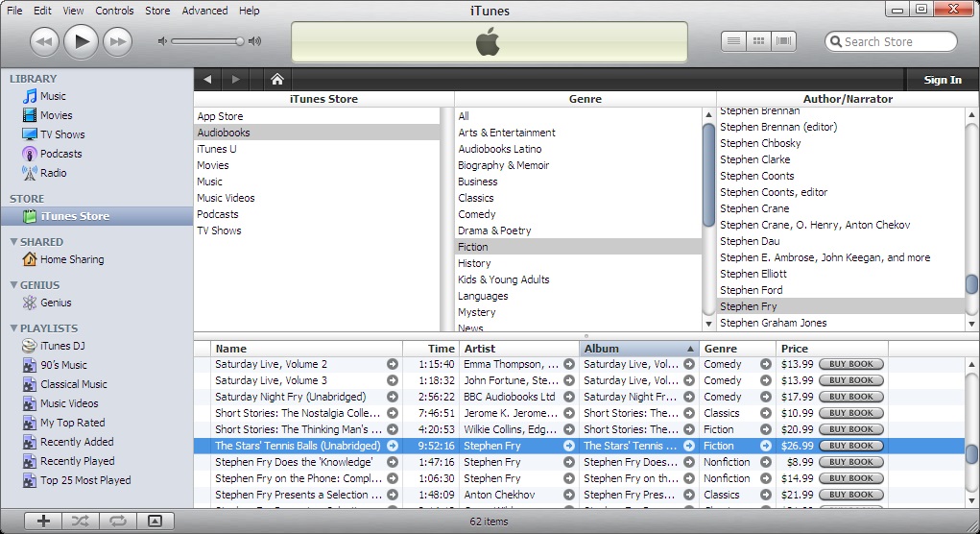Switch to Cover Flow view

(784, 41)
